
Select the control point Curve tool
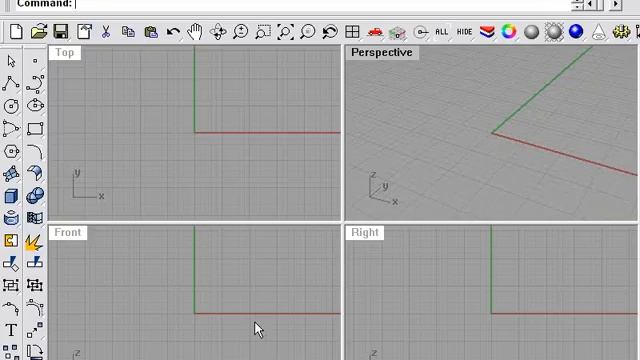pos(35,83)
